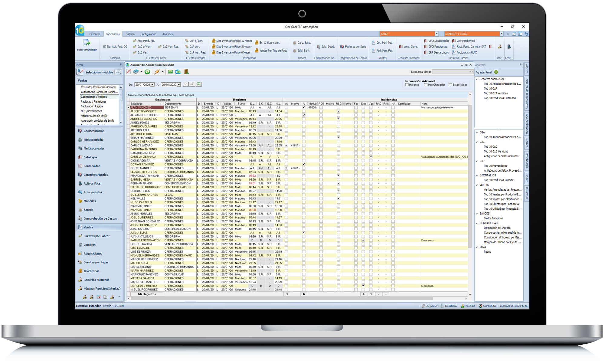Open the Alertas side tab

527,69
